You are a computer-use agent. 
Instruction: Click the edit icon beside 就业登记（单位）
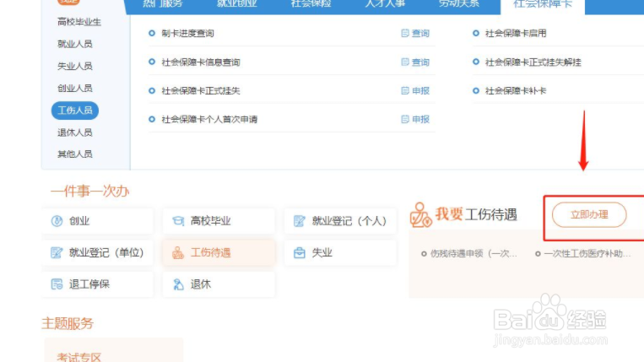(x=57, y=252)
